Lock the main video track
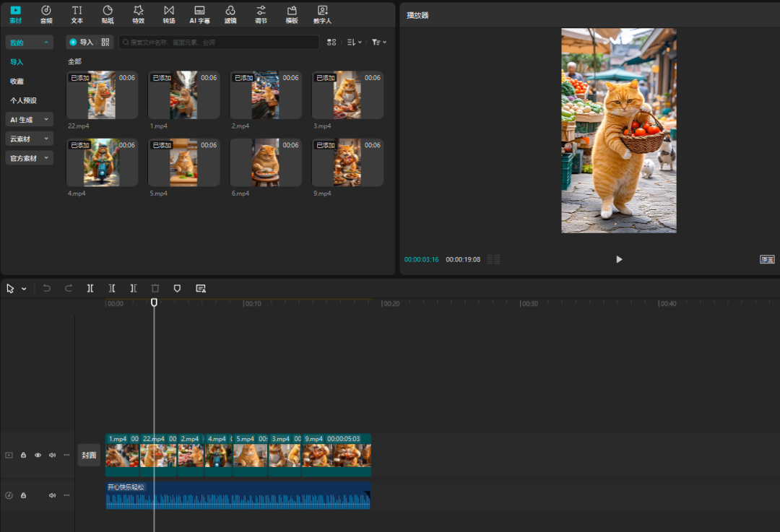780x532 pixels. tap(23, 455)
